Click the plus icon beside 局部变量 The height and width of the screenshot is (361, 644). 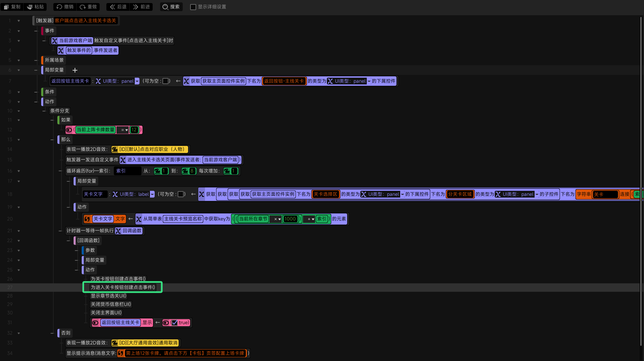[75, 70]
